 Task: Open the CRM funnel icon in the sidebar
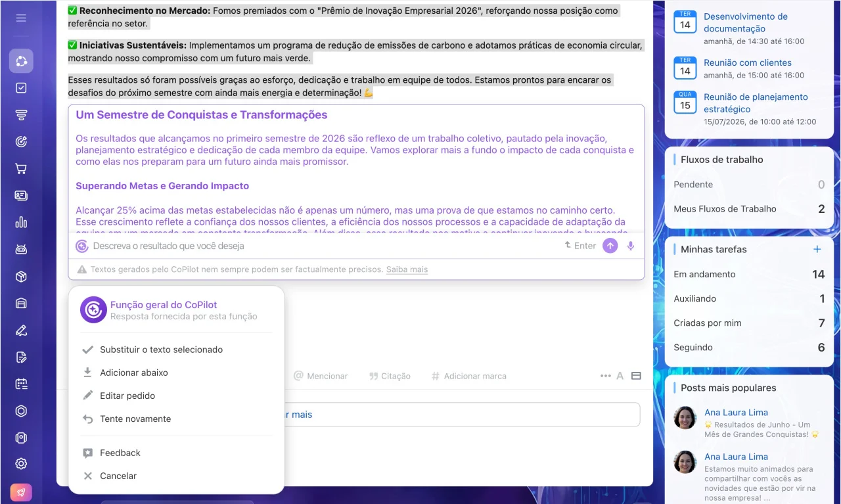(x=21, y=115)
